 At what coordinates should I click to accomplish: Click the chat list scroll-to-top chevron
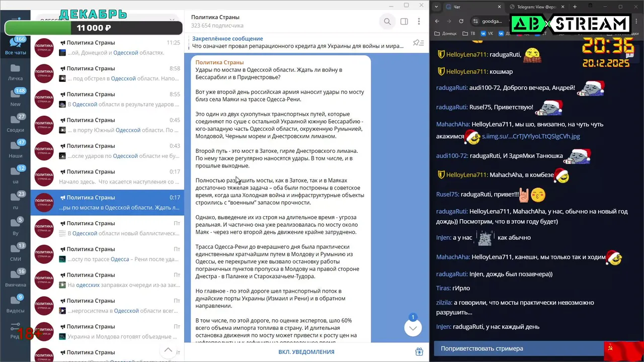pyautogui.click(x=169, y=350)
